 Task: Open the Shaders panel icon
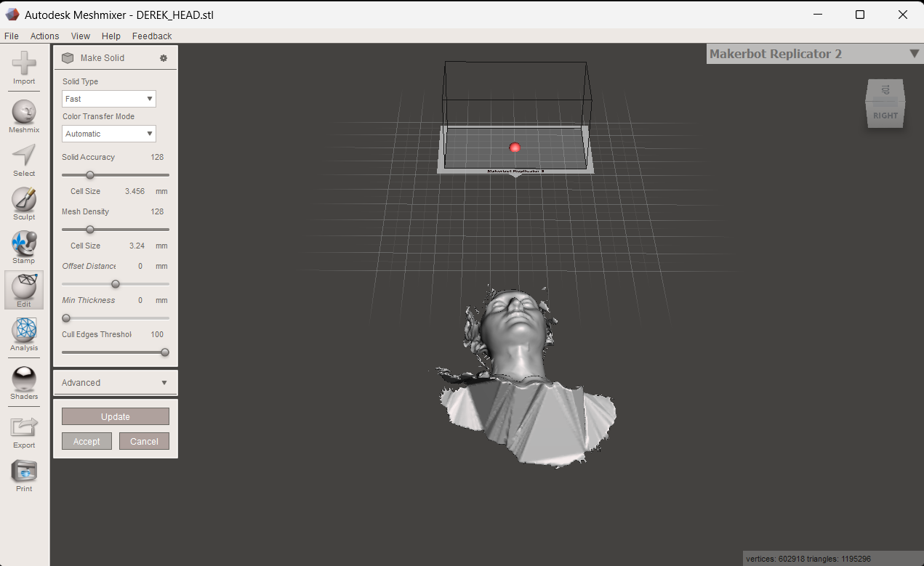pos(24,379)
